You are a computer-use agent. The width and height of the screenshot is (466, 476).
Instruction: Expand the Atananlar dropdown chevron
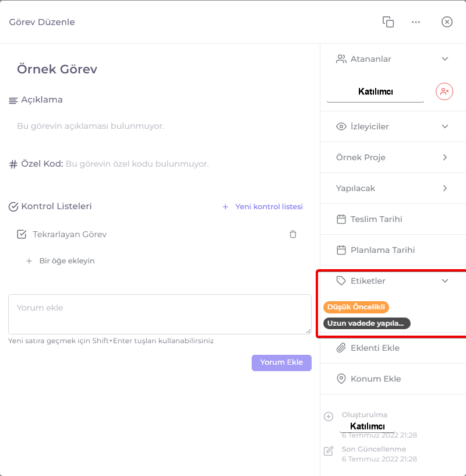click(445, 59)
